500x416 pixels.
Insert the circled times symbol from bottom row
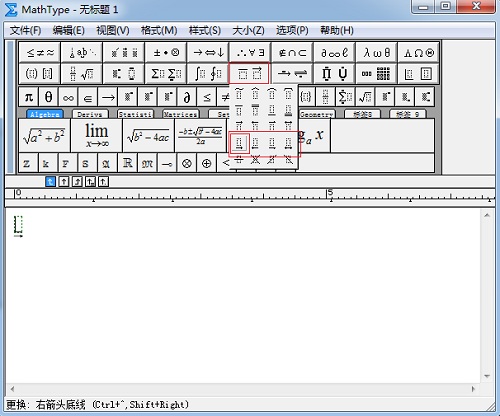pos(187,163)
